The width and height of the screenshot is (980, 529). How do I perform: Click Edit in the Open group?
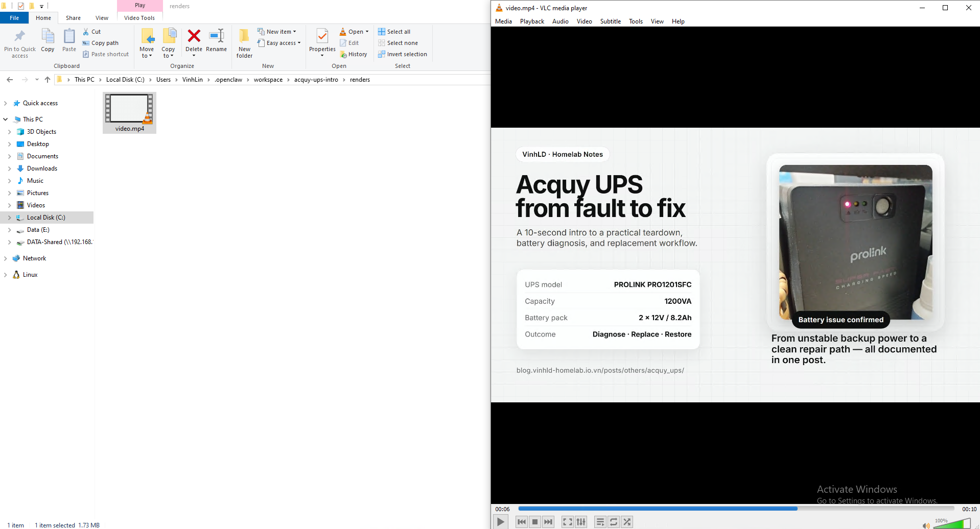[x=349, y=43]
